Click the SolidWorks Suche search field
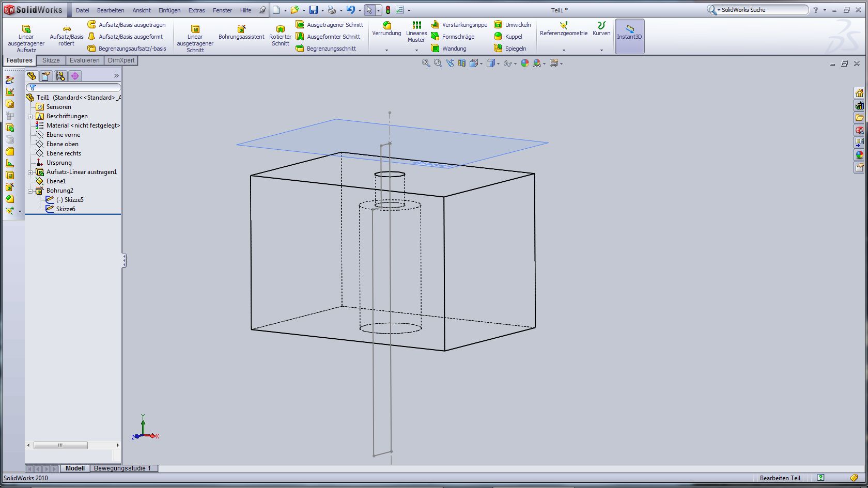Image resolution: width=868 pixels, height=488 pixels. click(763, 10)
